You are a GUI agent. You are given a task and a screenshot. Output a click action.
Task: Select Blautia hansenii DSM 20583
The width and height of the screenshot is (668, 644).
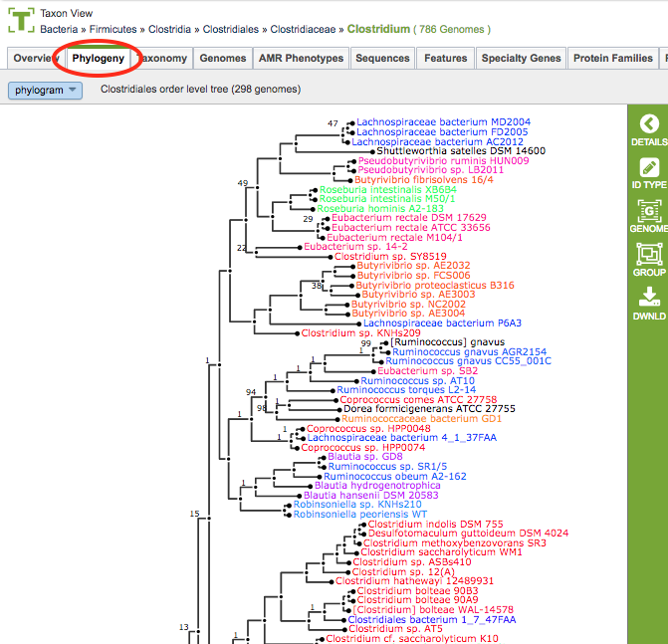coord(370,496)
